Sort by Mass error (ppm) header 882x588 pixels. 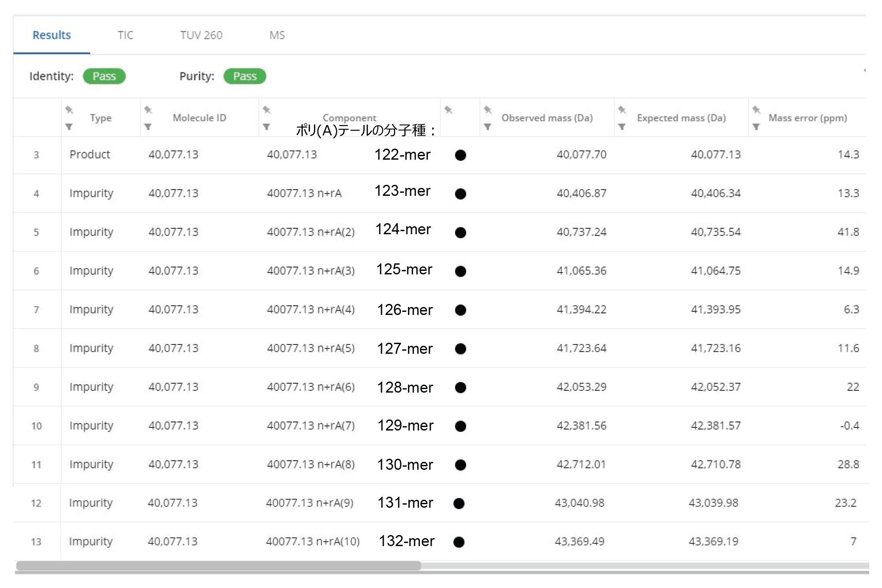click(x=808, y=118)
